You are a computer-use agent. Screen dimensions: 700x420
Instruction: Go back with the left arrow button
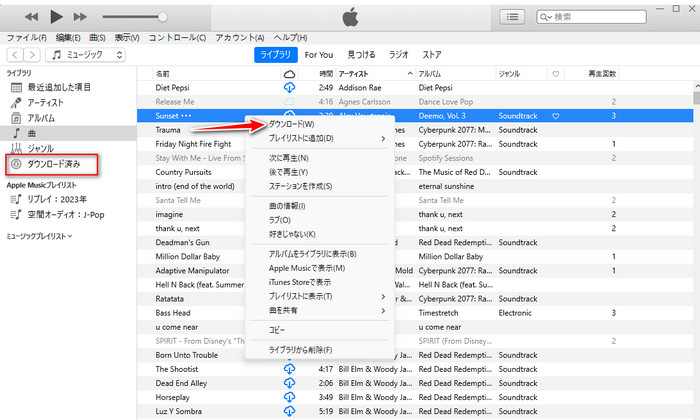tap(15, 55)
